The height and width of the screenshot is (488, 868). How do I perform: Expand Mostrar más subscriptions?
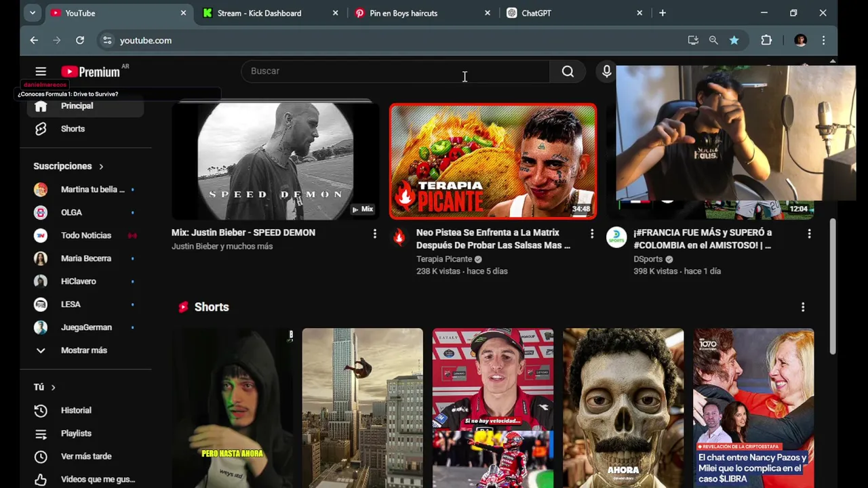click(x=85, y=350)
